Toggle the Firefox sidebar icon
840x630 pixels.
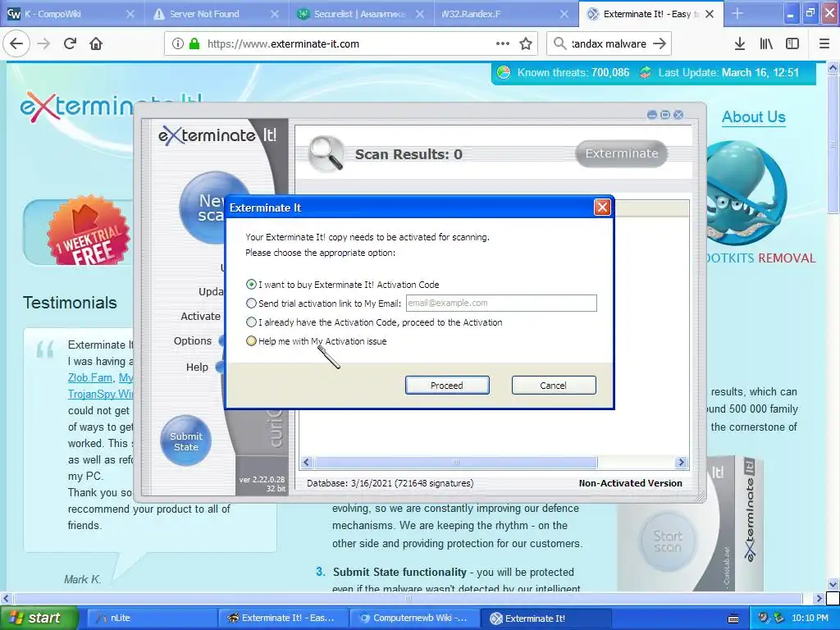[x=792, y=43]
